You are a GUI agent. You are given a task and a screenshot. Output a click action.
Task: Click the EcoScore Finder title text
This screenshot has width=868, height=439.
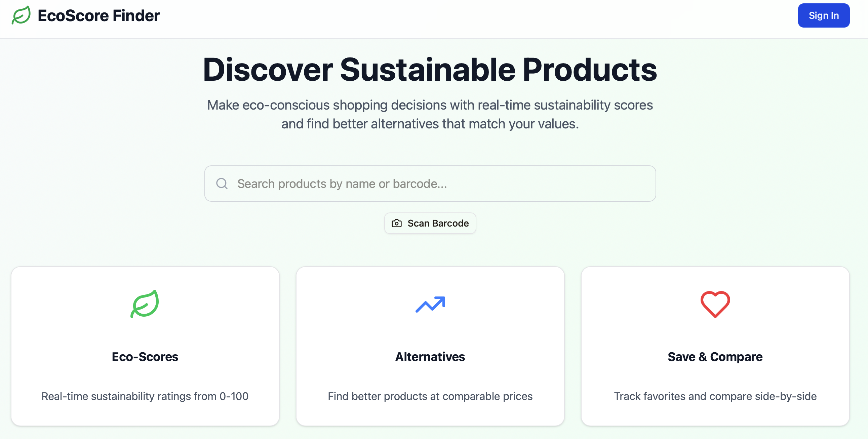(98, 15)
